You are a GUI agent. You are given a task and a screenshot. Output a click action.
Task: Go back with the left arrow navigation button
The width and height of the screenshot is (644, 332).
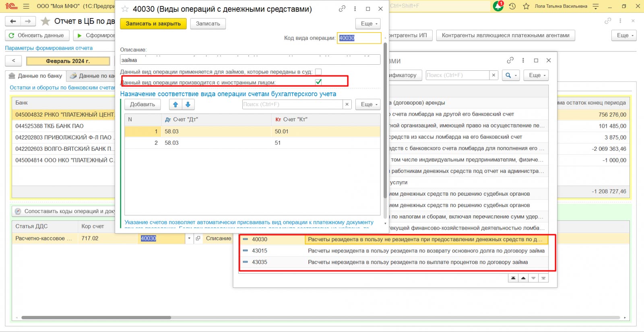tap(13, 21)
